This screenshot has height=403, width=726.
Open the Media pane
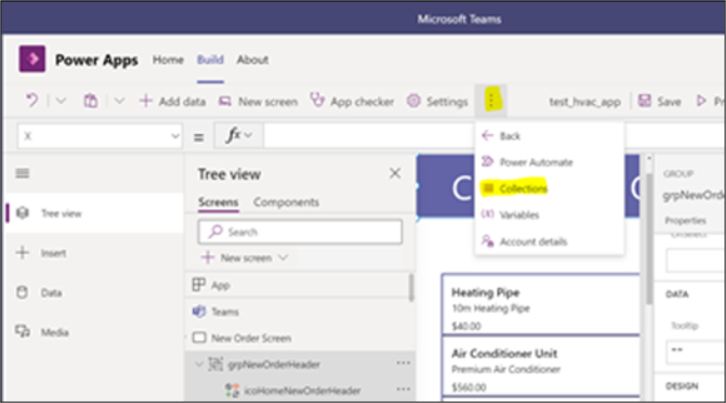[x=95, y=332]
